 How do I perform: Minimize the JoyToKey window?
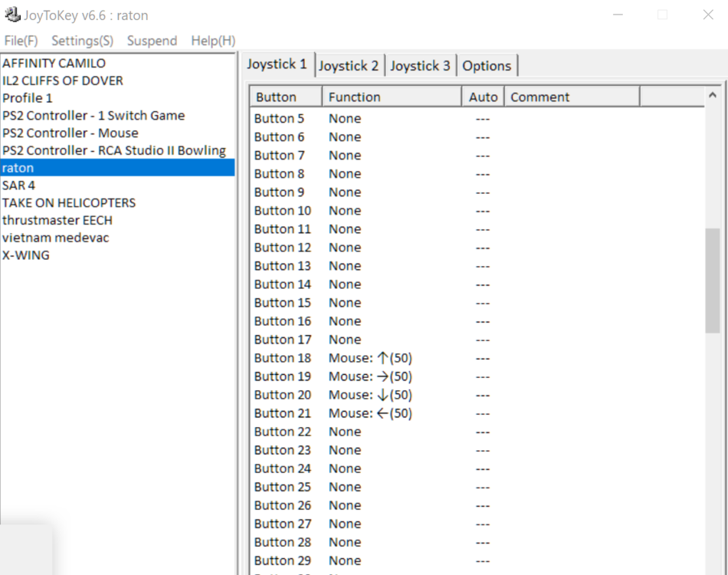coord(618,15)
